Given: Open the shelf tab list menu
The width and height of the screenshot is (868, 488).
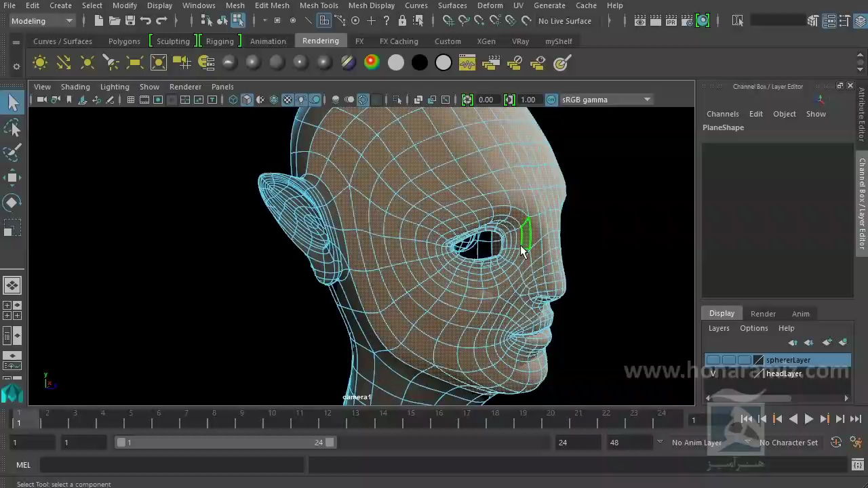Looking at the screenshot, I should [x=16, y=42].
